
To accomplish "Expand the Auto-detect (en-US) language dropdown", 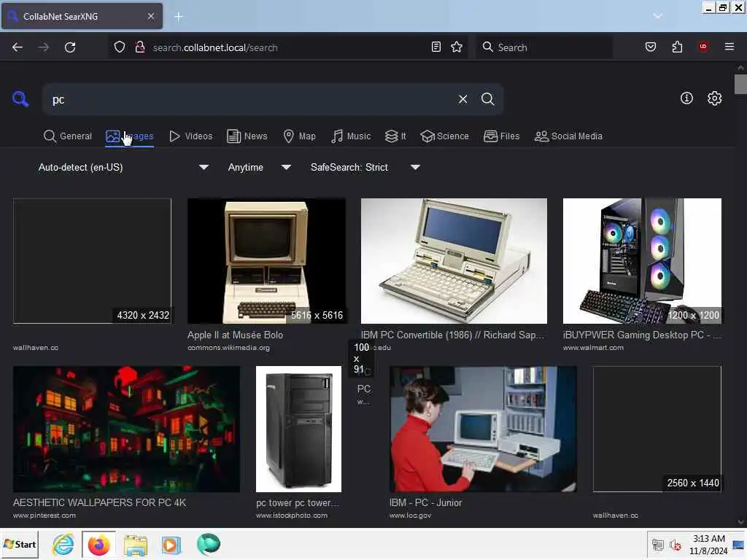I will coord(123,167).
